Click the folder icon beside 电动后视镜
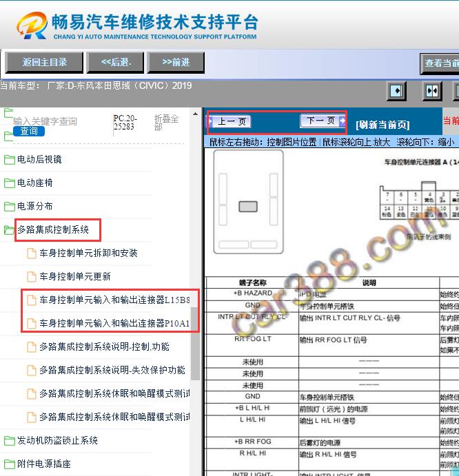Image resolution: width=459 pixels, height=476 pixels. (10, 160)
